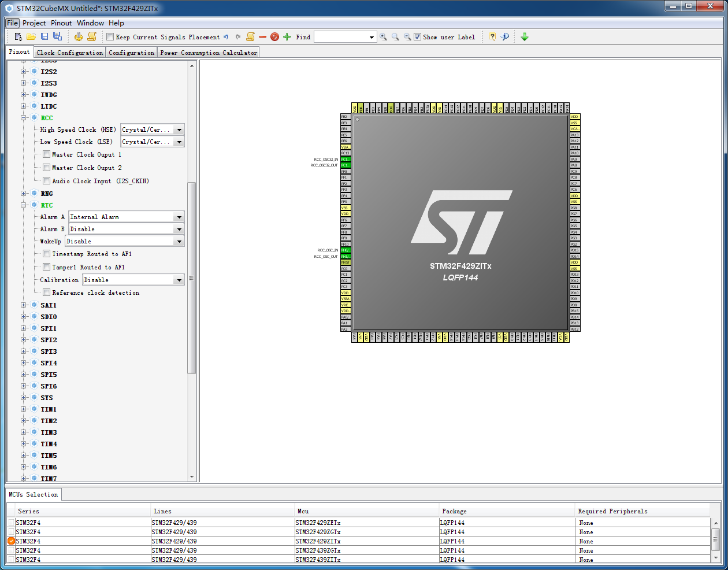Switch to Power Consumption Calculator tab
The height and width of the screenshot is (570, 728).
coord(209,53)
